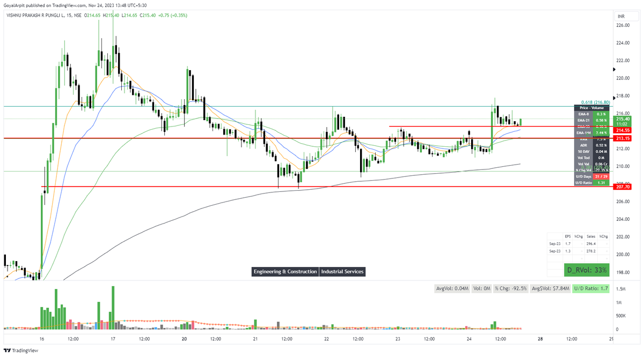
Task: Select the red 207.70 price level label
Action: pyautogui.click(x=623, y=187)
